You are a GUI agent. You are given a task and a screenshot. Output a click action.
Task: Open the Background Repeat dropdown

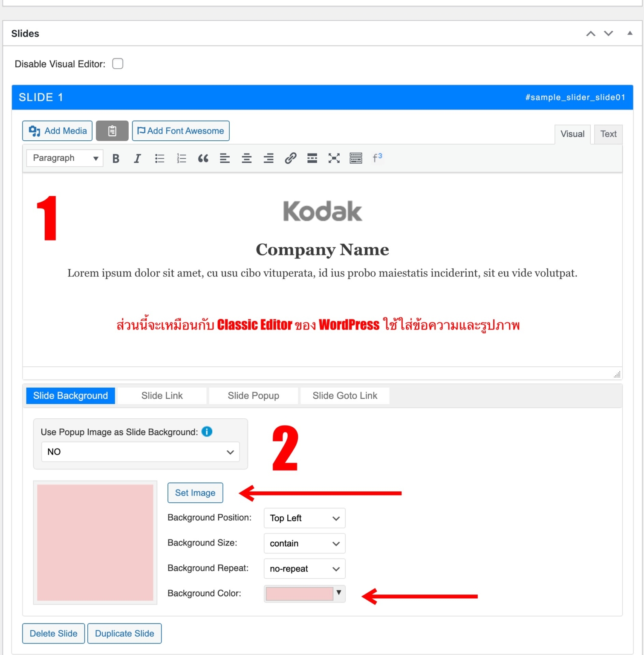[x=305, y=568]
